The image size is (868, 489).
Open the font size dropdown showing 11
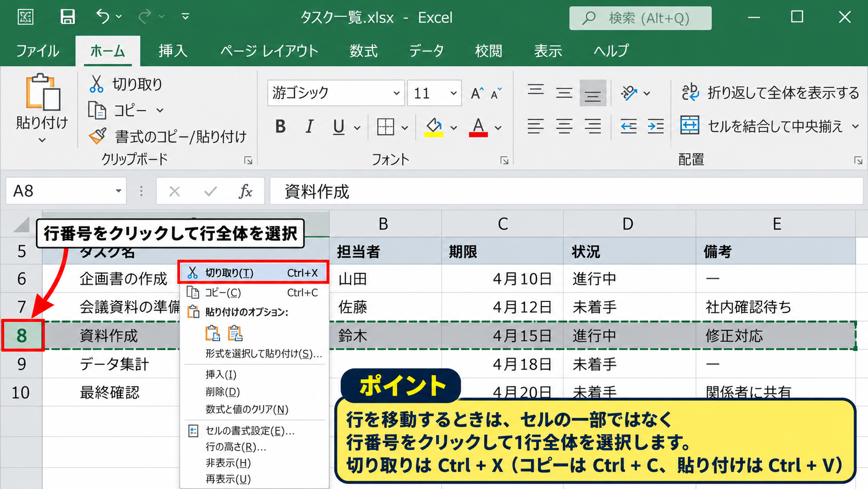coord(453,94)
